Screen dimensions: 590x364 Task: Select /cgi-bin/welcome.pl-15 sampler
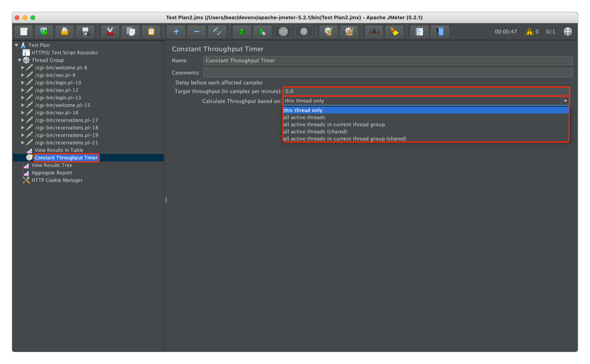click(x=62, y=105)
